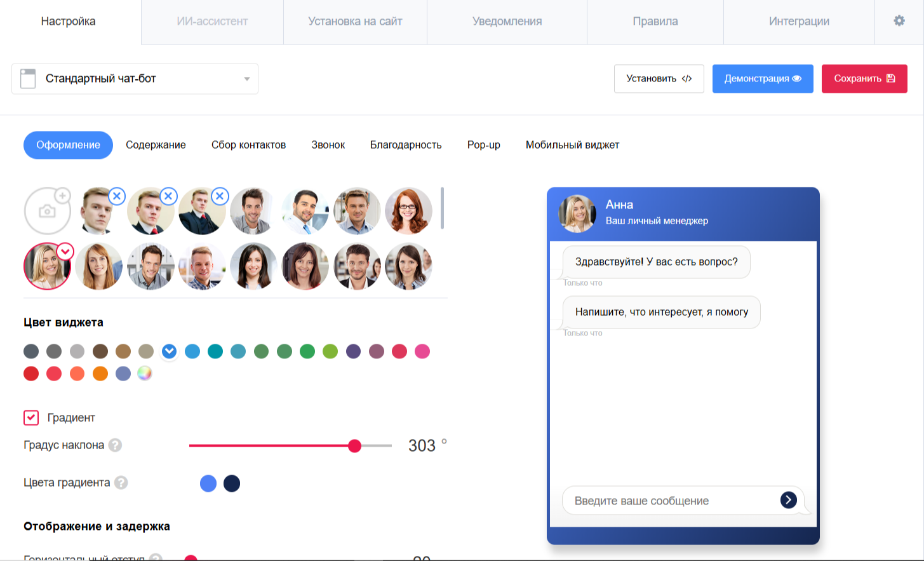
Task: Pick the dark navy gradient color
Action: [x=232, y=483]
